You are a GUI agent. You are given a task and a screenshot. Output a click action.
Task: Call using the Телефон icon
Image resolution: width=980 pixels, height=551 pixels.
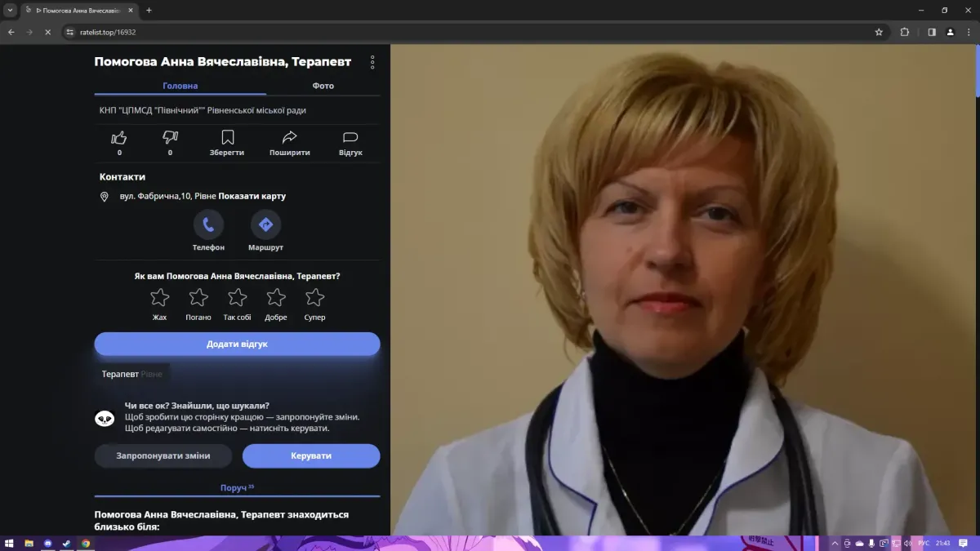point(208,224)
